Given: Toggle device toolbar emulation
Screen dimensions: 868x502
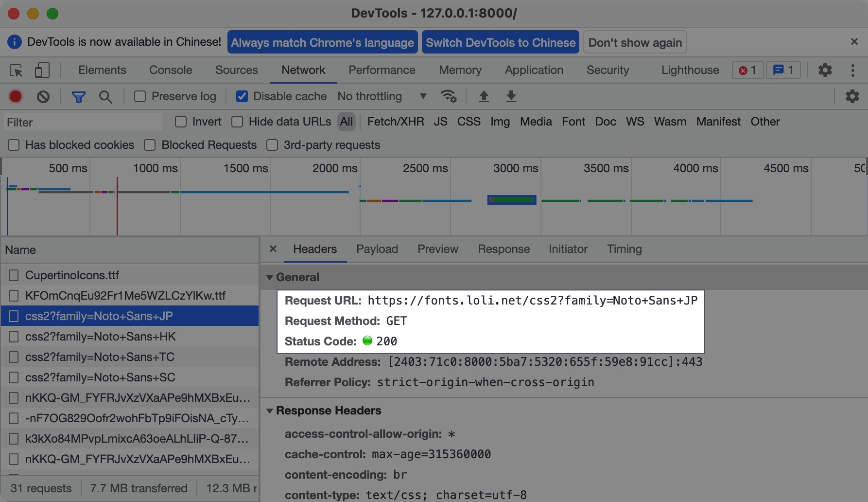Looking at the screenshot, I should tap(42, 70).
